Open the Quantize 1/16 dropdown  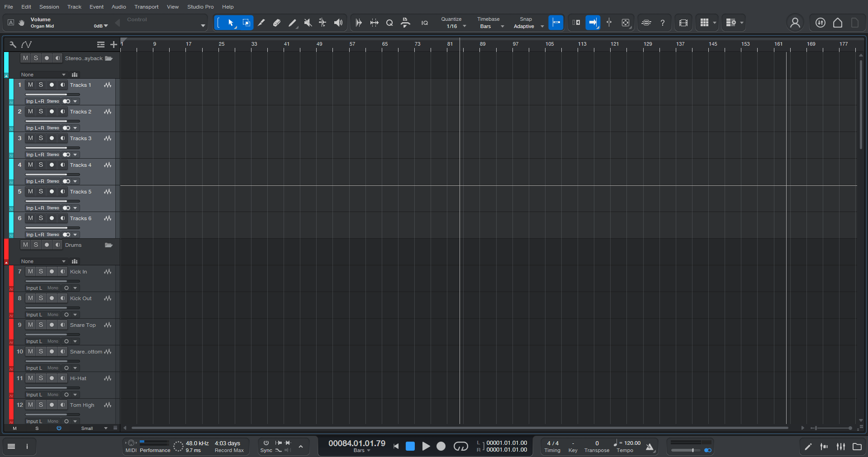click(465, 26)
